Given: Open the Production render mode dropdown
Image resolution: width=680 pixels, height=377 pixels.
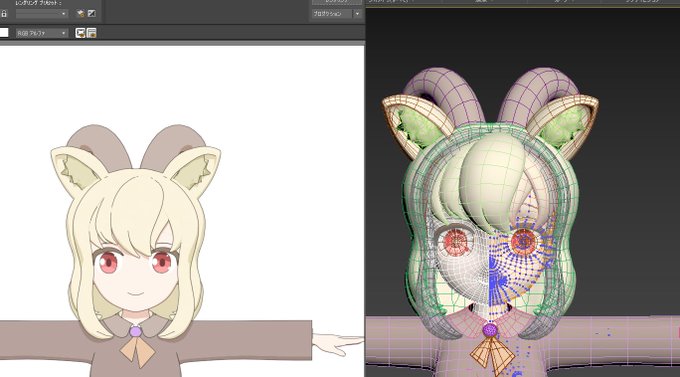Looking at the screenshot, I should [x=336, y=14].
